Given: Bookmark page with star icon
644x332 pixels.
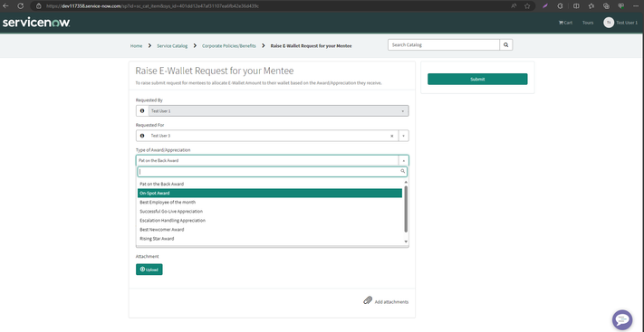Looking at the screenshot, I should [x=527, y=6].
